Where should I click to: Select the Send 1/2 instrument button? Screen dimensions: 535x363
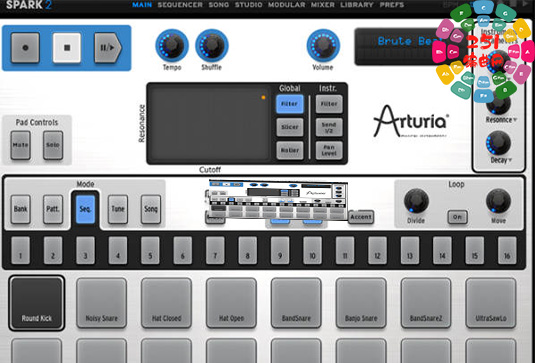[x=329, y=127]
